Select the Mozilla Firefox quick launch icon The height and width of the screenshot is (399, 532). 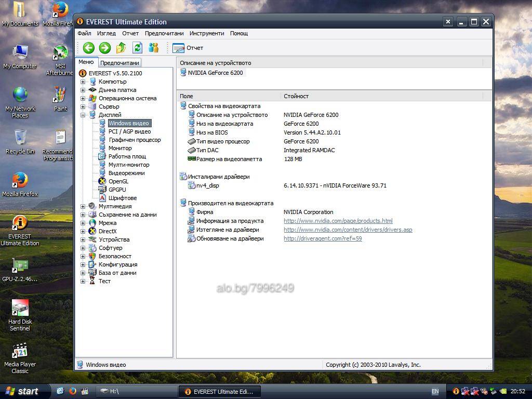[x=73, y=391]
